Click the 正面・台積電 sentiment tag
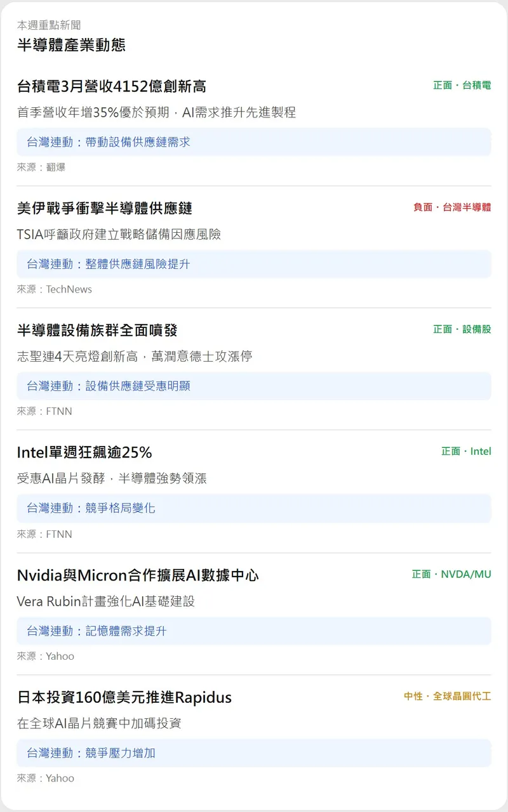This screenshot has height=812, width=508. 462,85
